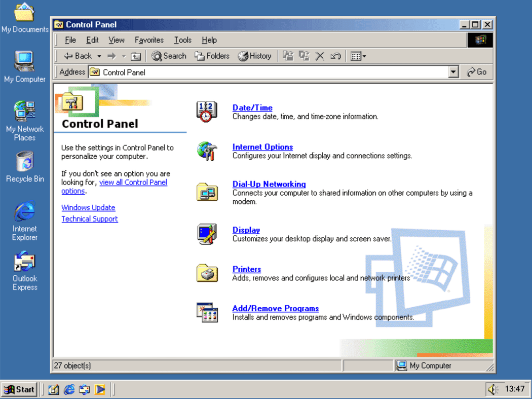The height and width of the screenshot is (399, 532).
Task: Open the Favorites menu
Action: pos(149,40)
